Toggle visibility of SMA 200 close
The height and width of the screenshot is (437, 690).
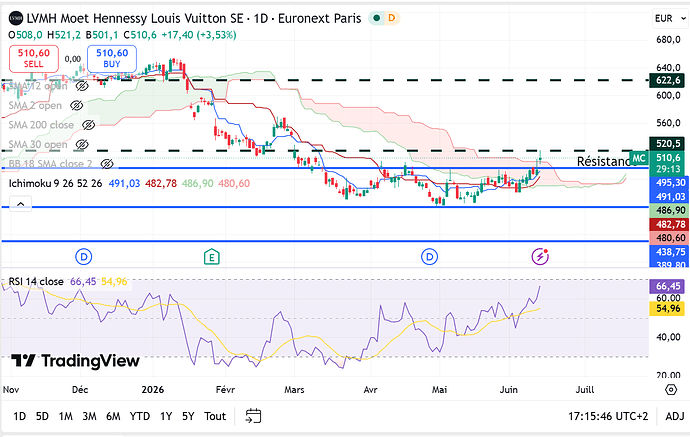coord(88,125)
